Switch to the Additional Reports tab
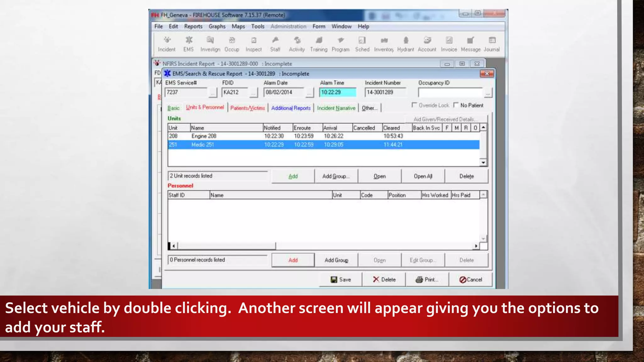 coord(291,108)
